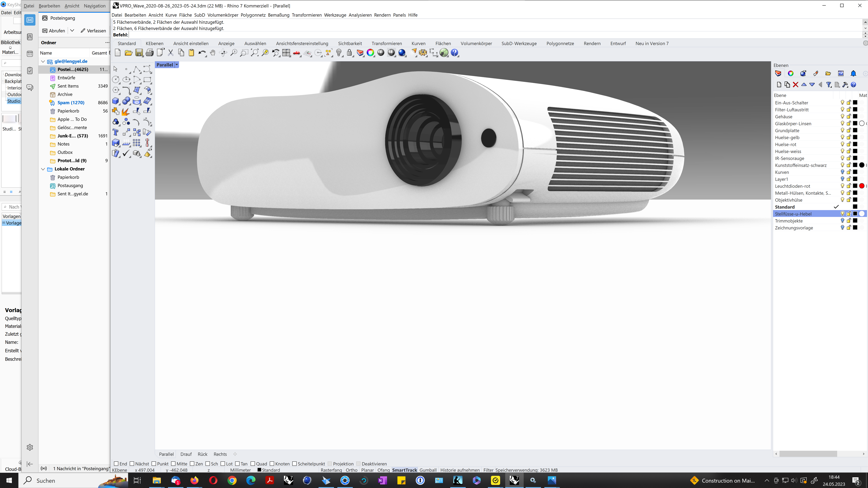Toggle lock icon of Grundplatte layer
This screenshot has height=488, width=868.
click(849, 130)
